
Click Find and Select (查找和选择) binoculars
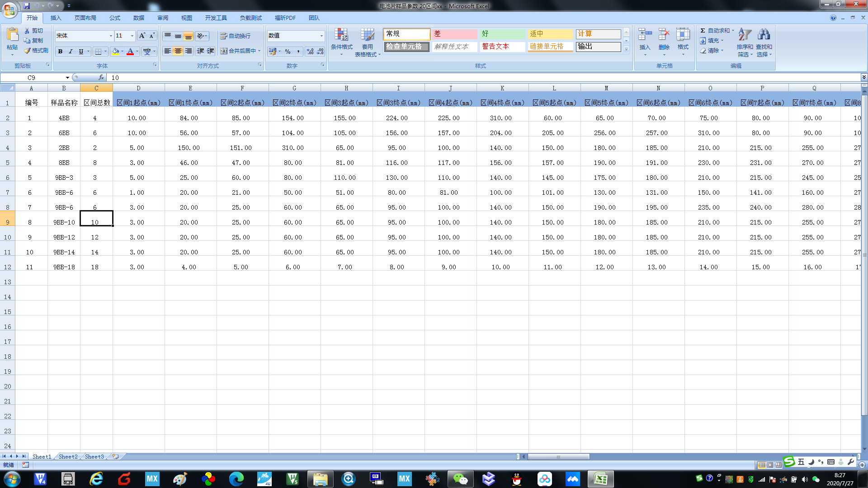point(764,35)
